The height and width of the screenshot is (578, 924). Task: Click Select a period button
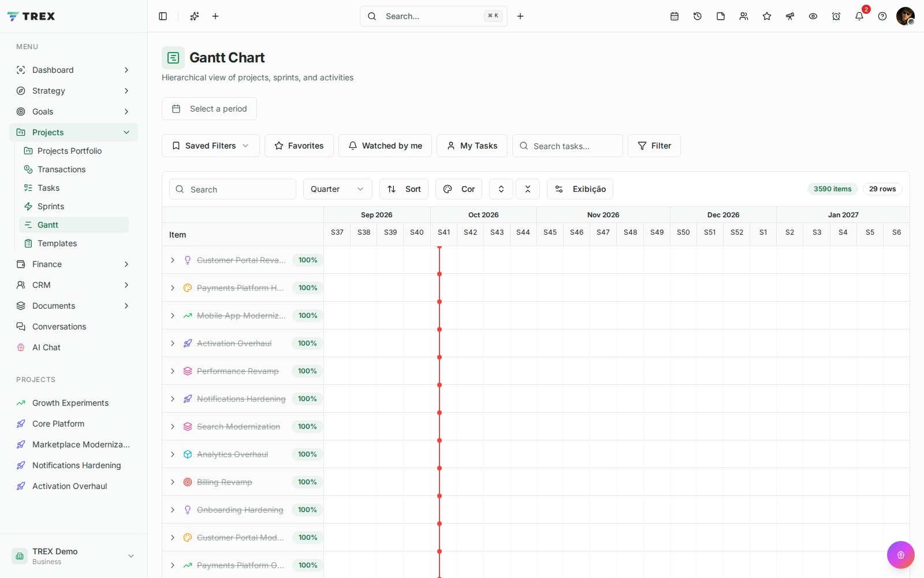click(209, 109)
